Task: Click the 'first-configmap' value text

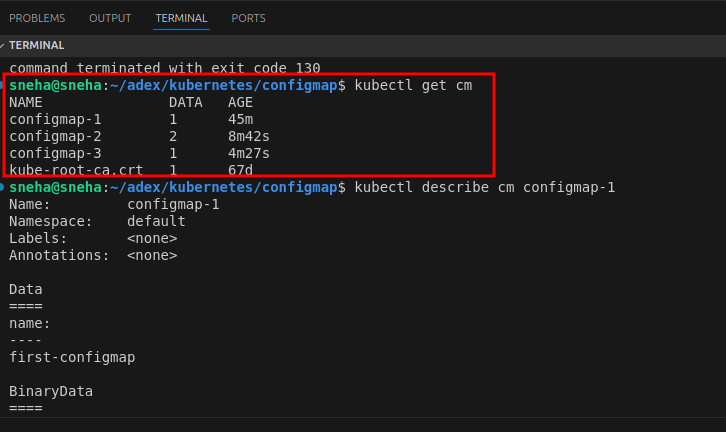Action: pos(72,357)
